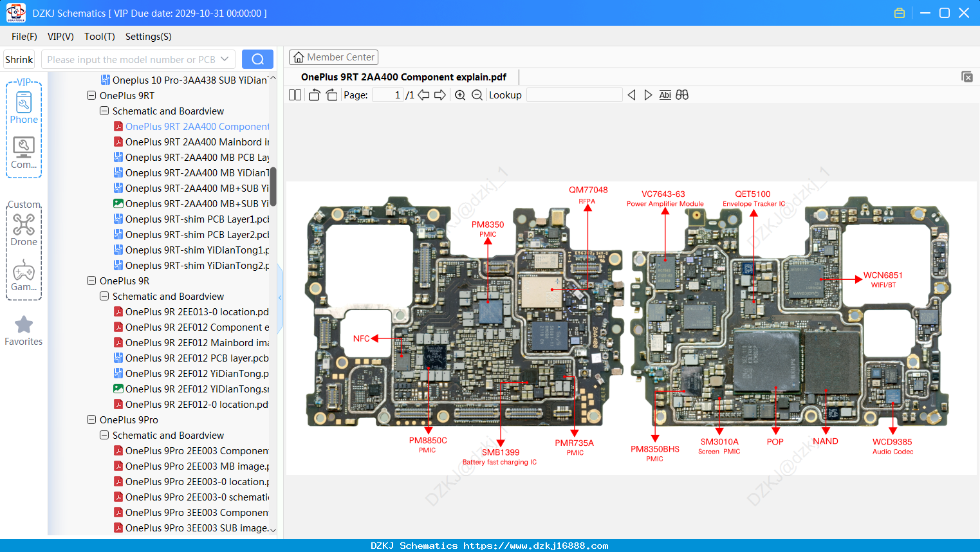Zoom out of the PDF
980x552 pixels.
(x=477, y=95)
